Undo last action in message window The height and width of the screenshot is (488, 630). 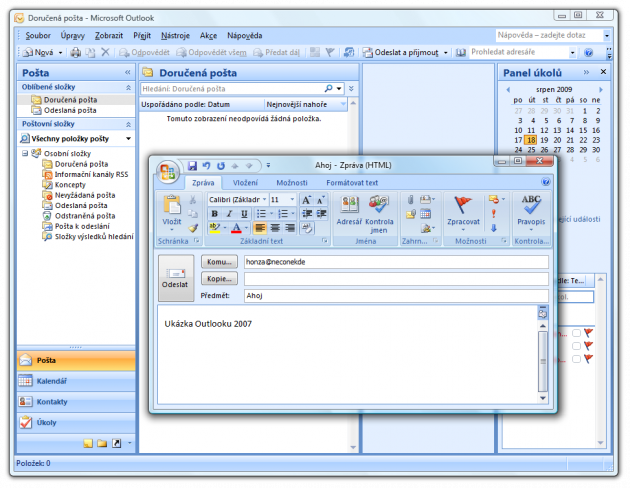pyautogui.click(x=207, y=165)
